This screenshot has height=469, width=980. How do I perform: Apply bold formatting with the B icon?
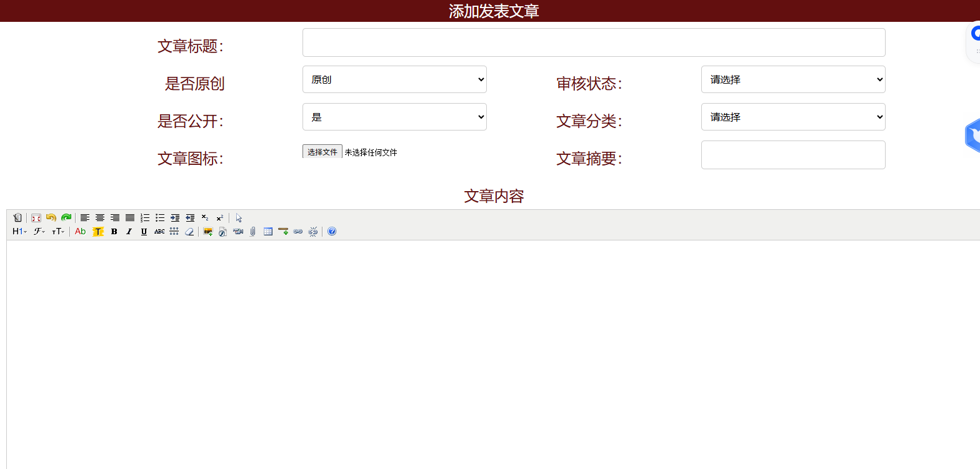[114, 232]
